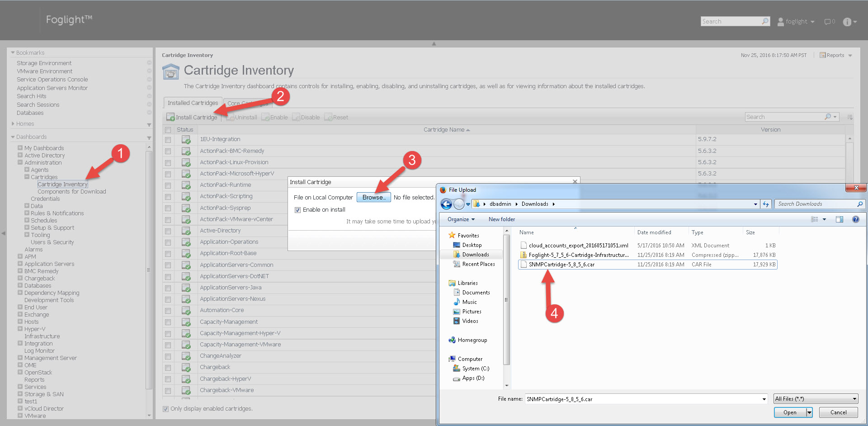Select Downloads in File Upload favorites

click(x=476, y=255)
